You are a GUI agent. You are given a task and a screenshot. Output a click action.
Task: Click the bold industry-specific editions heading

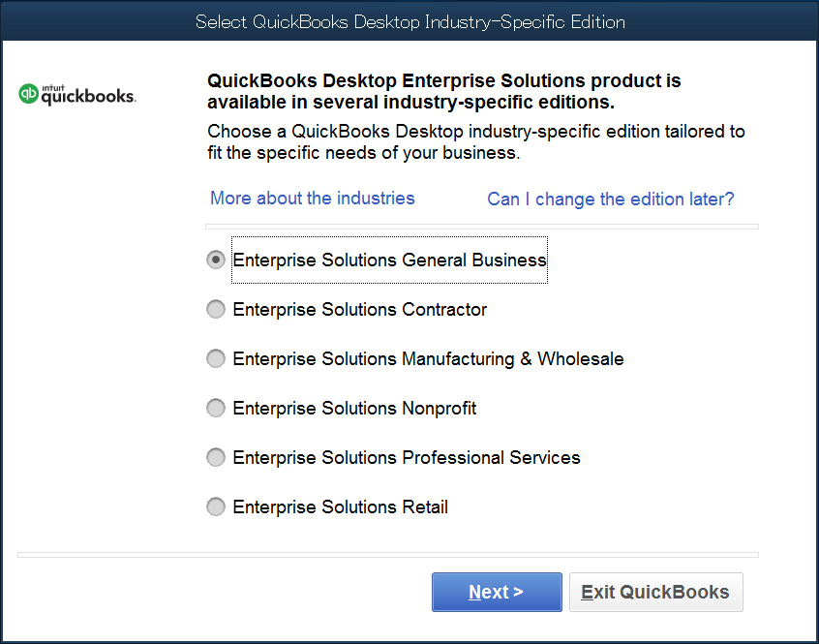[x=444, y=91]
